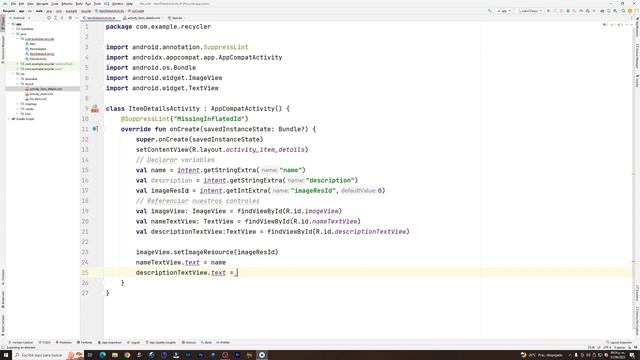The width and height of the screenshot is (640, 360).
Task: Open the Profiler tool window
Action: tap(223, 342)
